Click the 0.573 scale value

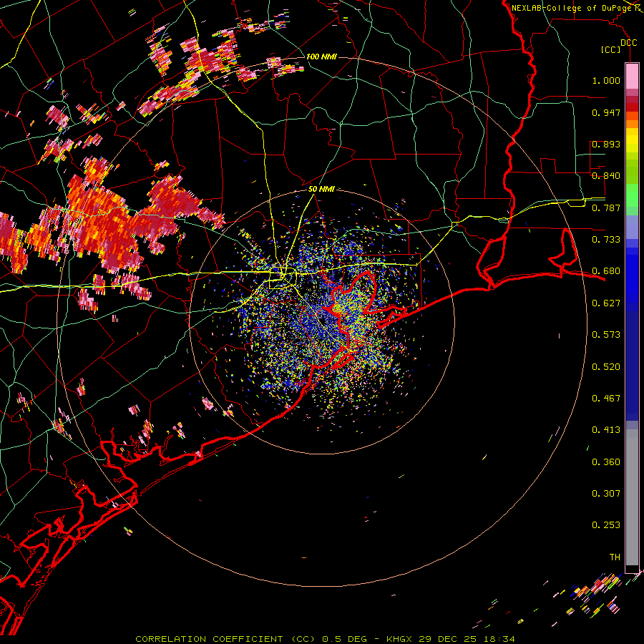point(606,335)
